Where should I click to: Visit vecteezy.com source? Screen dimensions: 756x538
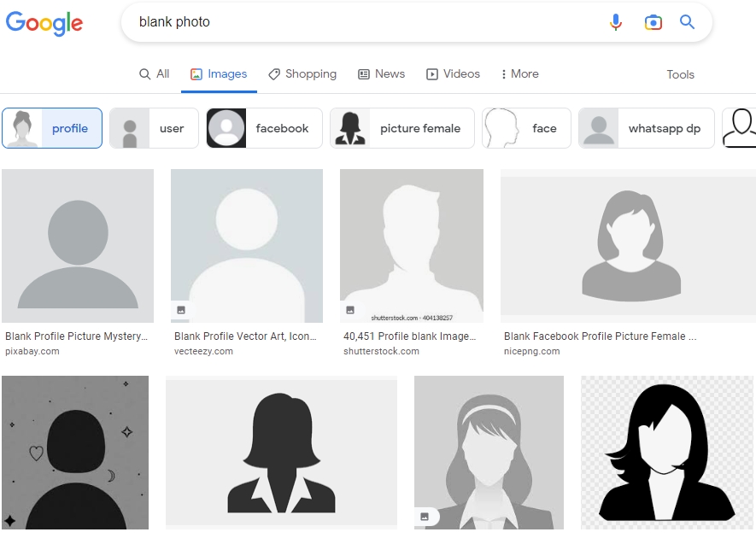coord(203,352)
